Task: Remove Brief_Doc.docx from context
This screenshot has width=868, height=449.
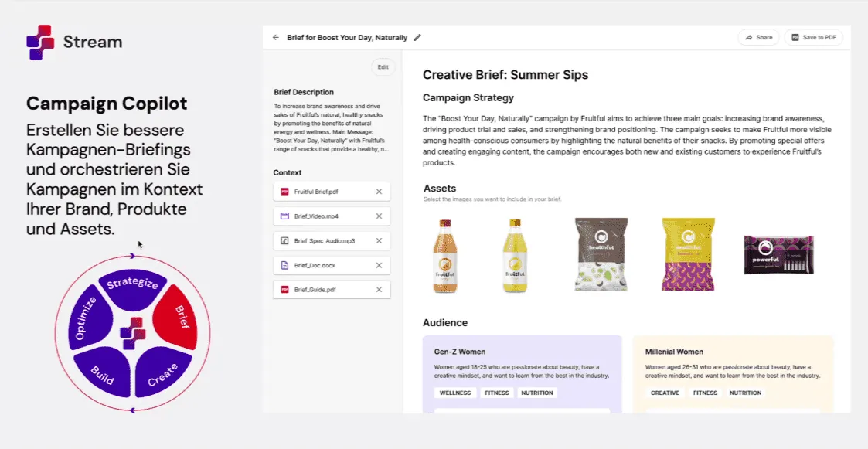Action: [x=379, y=265]
